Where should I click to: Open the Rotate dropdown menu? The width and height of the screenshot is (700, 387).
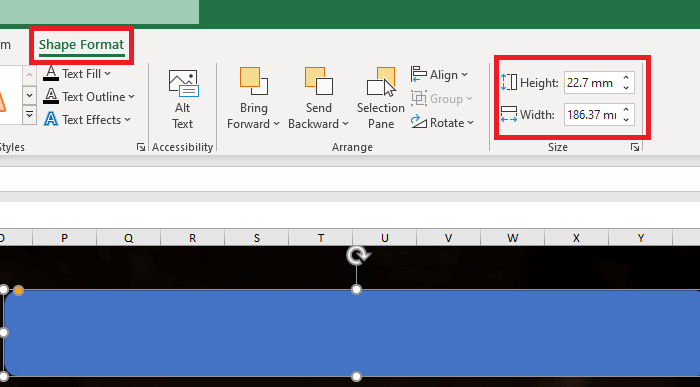442,123
